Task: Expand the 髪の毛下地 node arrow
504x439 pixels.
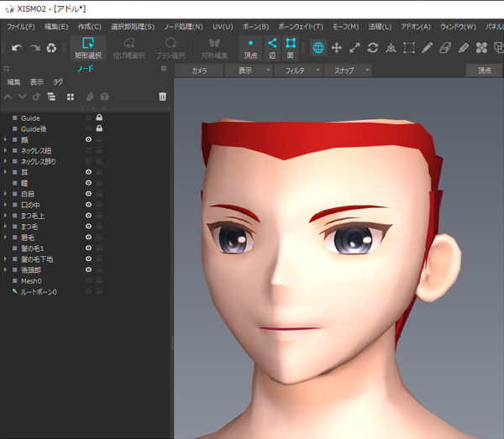Action: [x=5, y=259]
